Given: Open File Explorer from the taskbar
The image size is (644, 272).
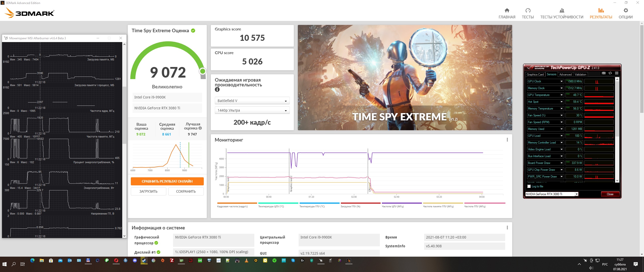Looking at the screenshot, I should tap(42, 260).
